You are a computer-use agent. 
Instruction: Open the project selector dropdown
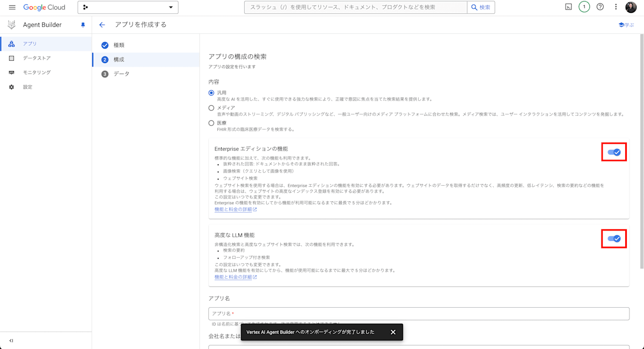(x=128, y=7)
